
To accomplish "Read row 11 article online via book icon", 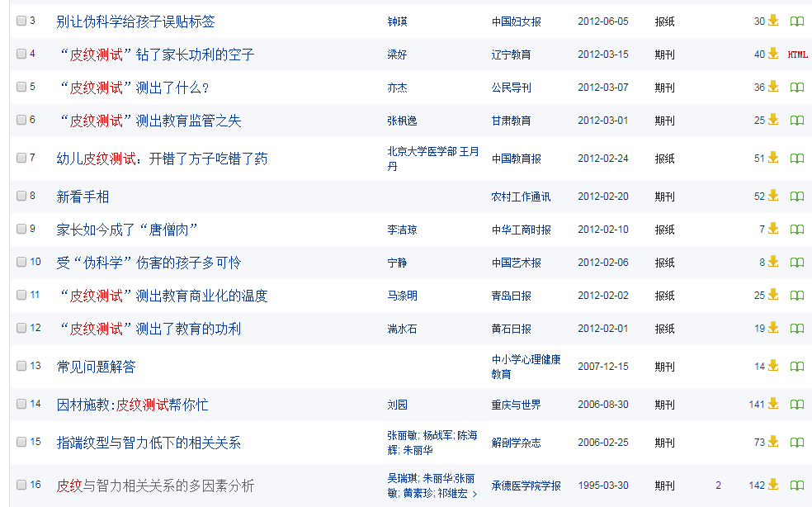I will pos(797,296).
